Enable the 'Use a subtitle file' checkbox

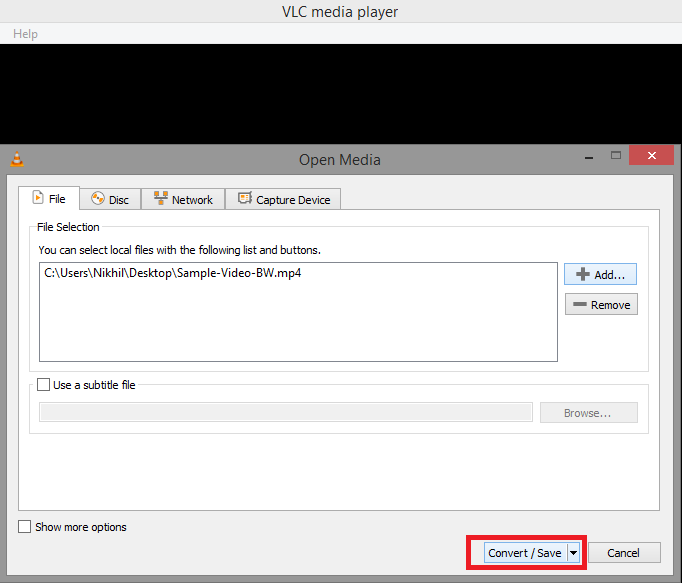43,385
